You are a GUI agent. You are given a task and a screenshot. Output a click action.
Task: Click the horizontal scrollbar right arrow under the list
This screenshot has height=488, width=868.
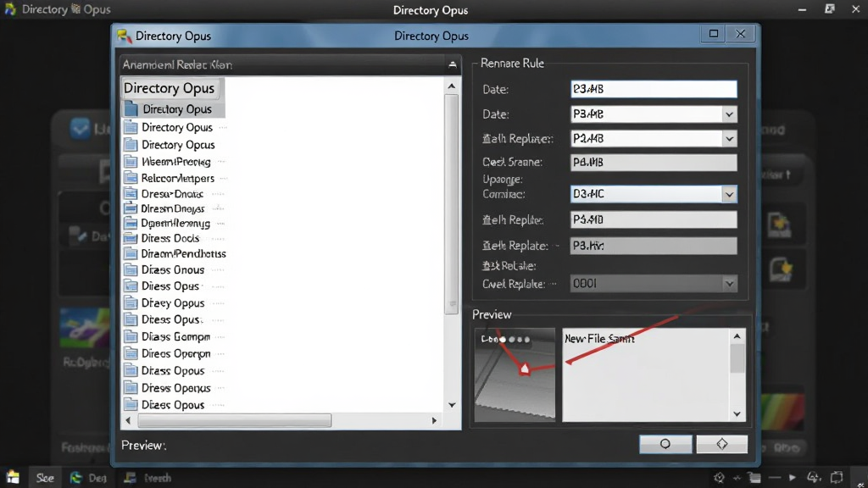pos(434,420)
